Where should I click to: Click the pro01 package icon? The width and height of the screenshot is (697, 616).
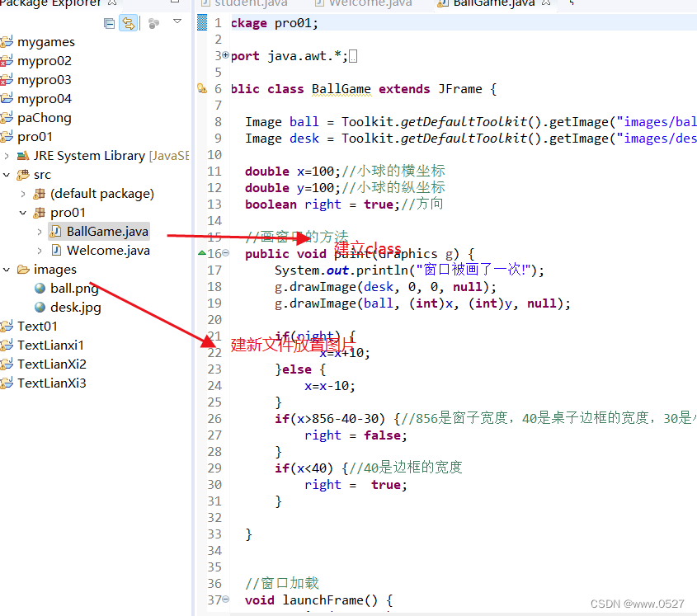tap(40, 213)
